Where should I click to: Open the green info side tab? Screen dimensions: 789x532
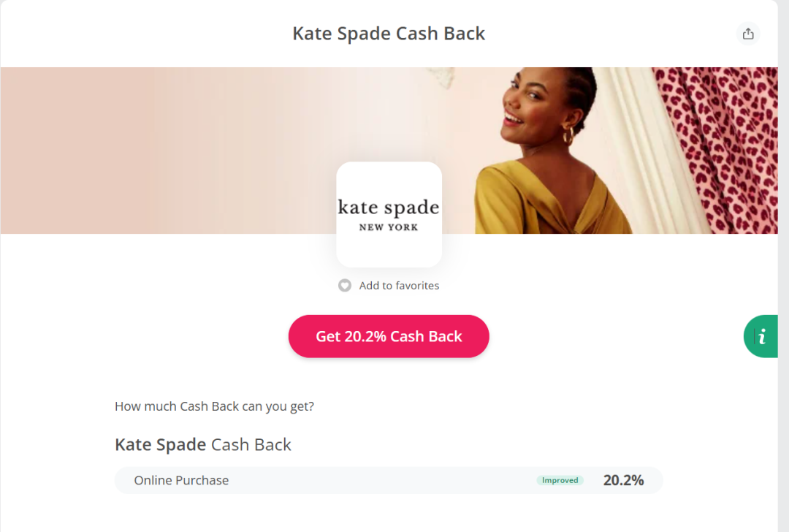pyautogui.click(x=761, y=336)
